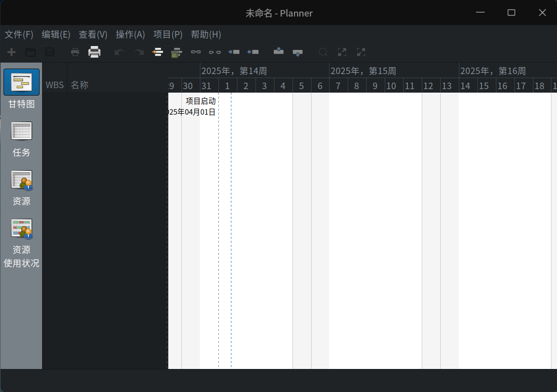Open the 操作(A) menu
Screen dimensions: 557x392
point(130,35)
